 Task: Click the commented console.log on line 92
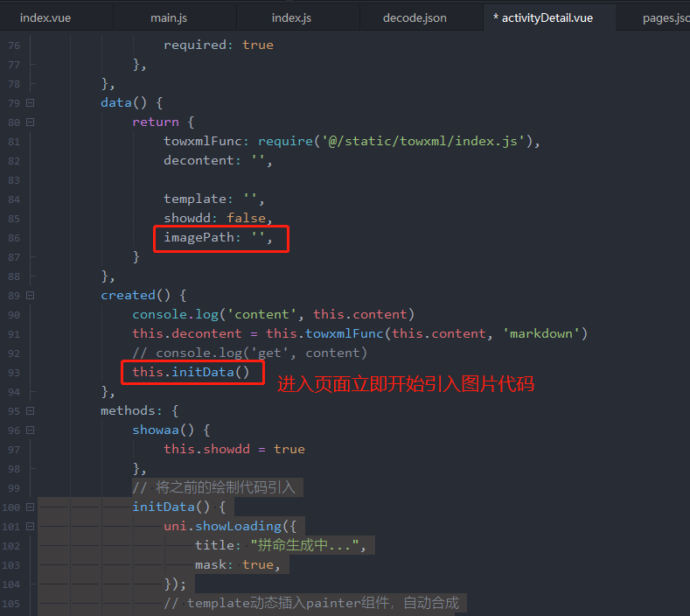(x=249, y=353)
